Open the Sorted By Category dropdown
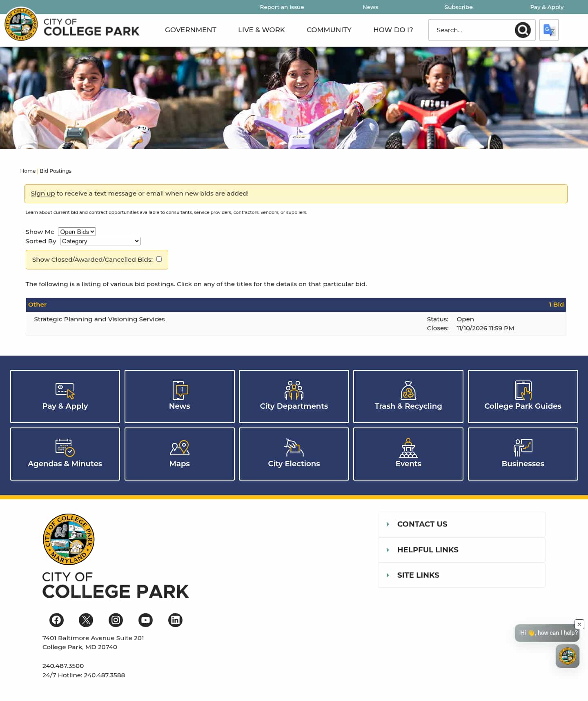Image resolution: width=588 pixels, height=701 pixels. [100, 241]
